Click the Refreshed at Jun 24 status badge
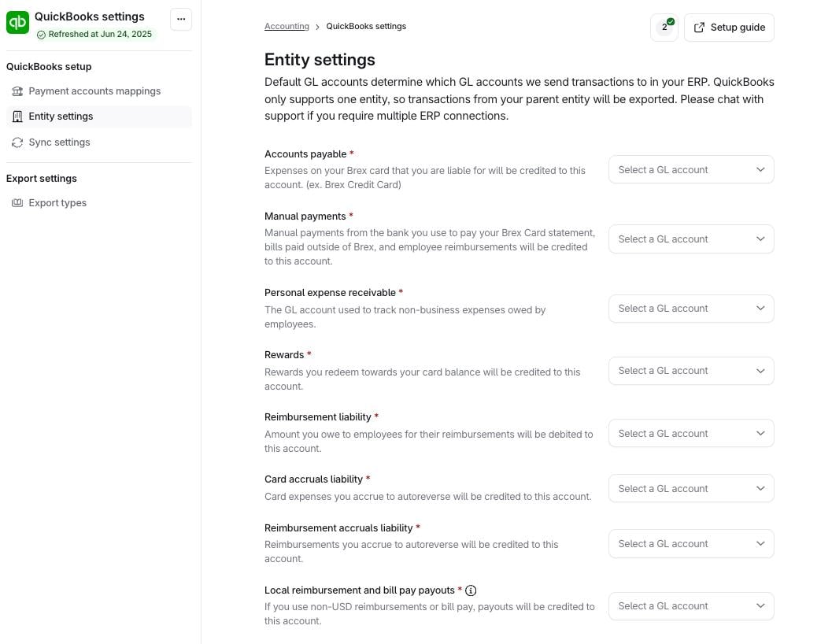This screenshot has height=644, width=832. (94, 35)
